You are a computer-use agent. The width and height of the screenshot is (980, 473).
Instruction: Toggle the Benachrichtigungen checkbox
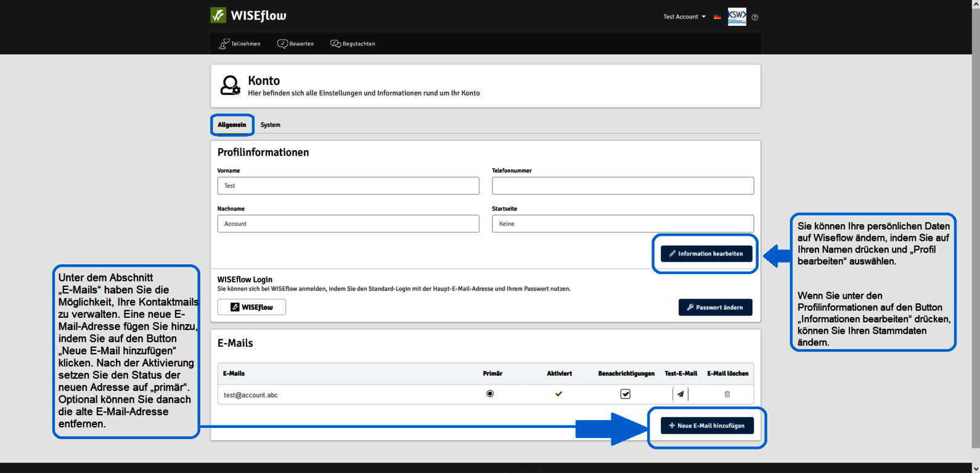pos(626,394)
